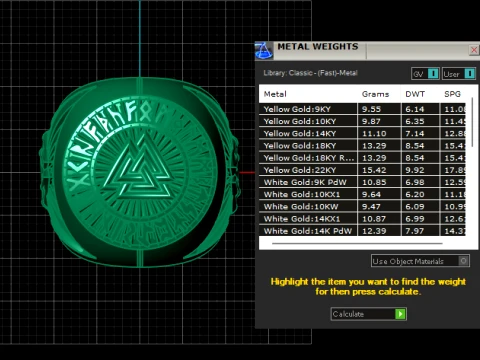Select the White Gold:10KX1 row
Viewport: 480px width, 360px height.
click(362, 194)
